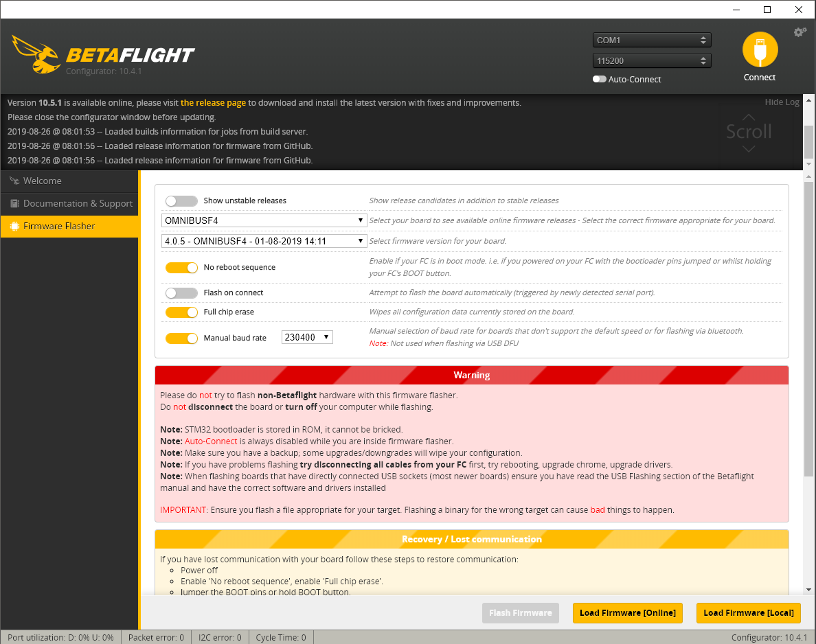Click the Scroll up arrow in log area
The height and width of the screenshot is (644, 816).
coord(748,118)
